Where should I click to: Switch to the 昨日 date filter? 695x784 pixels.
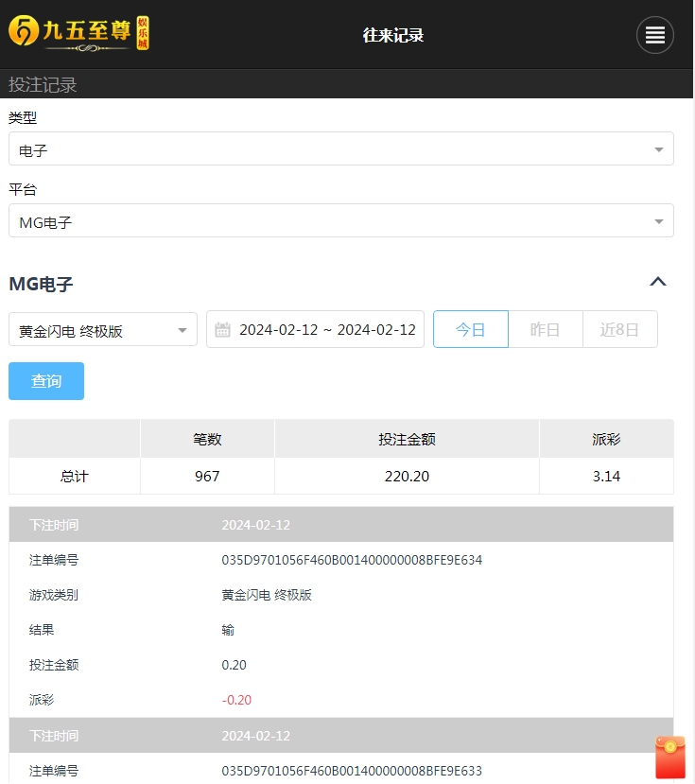pyautogui.click(x=545, y=329)
